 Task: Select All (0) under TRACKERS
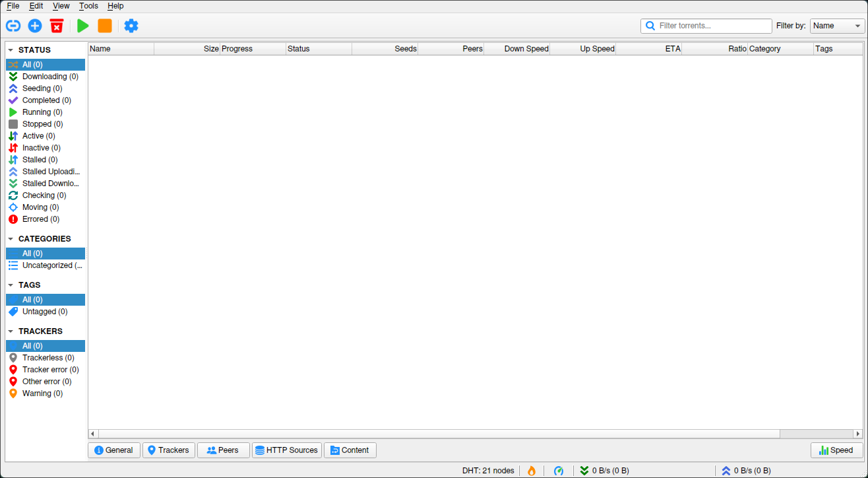pyautogui.click(x=46, y=346)
